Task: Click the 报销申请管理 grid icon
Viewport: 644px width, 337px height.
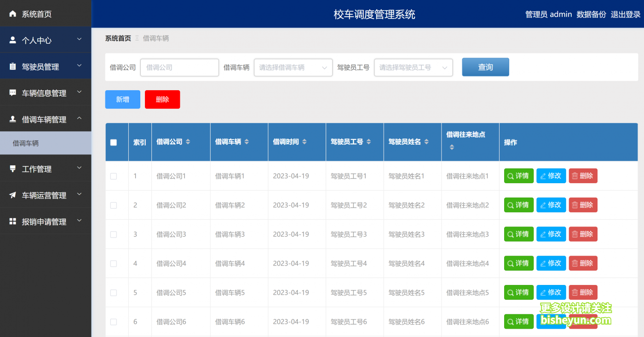Action: click(12, 221)
